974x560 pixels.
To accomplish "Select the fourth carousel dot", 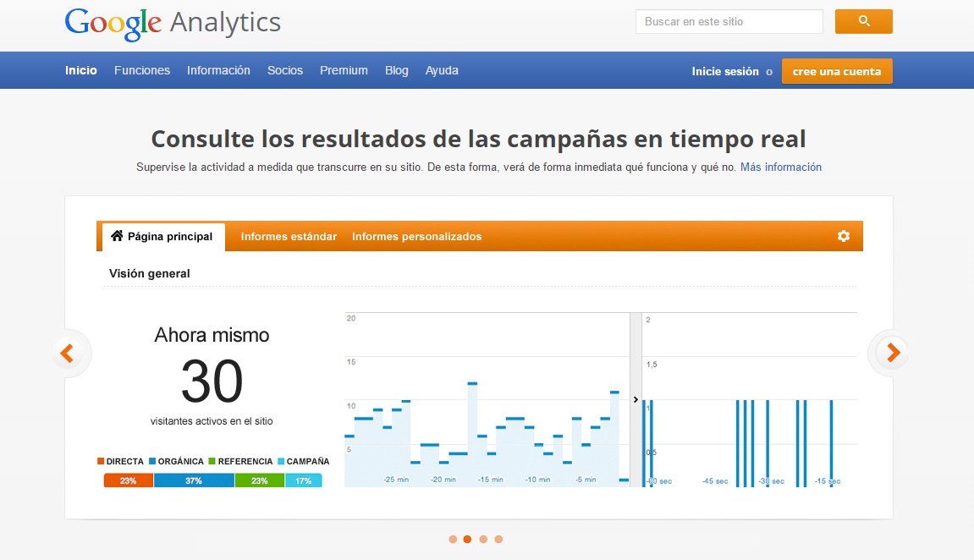I will tap(498, 539).
